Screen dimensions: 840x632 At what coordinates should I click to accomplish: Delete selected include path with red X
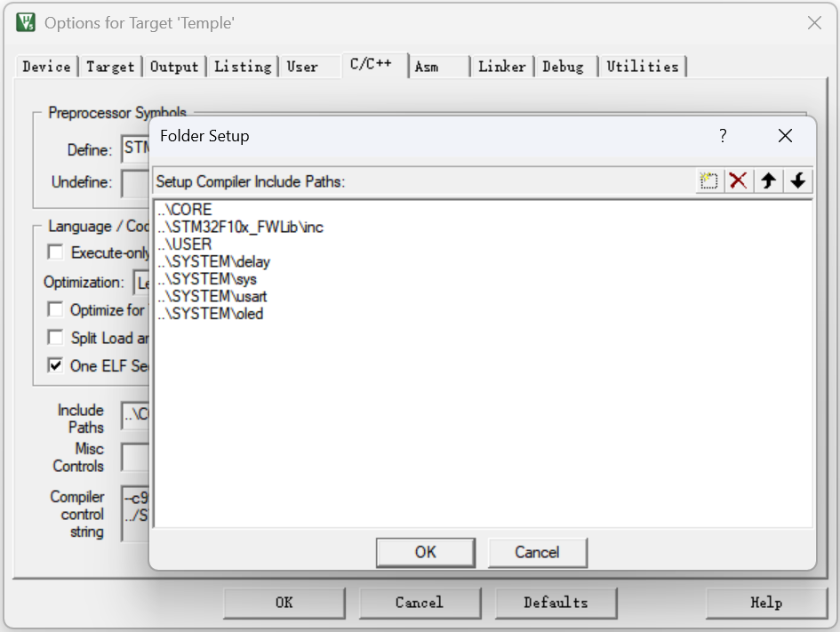click(x=738, y=181)
